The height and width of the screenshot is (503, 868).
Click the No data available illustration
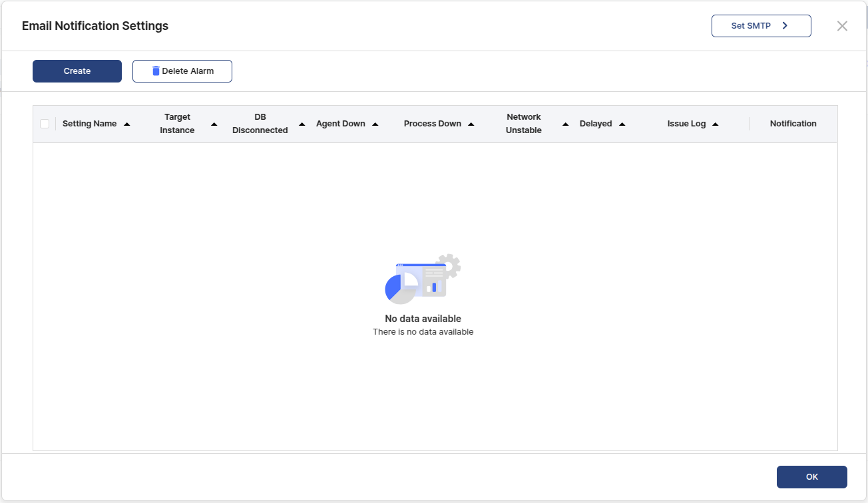[423, 278]
